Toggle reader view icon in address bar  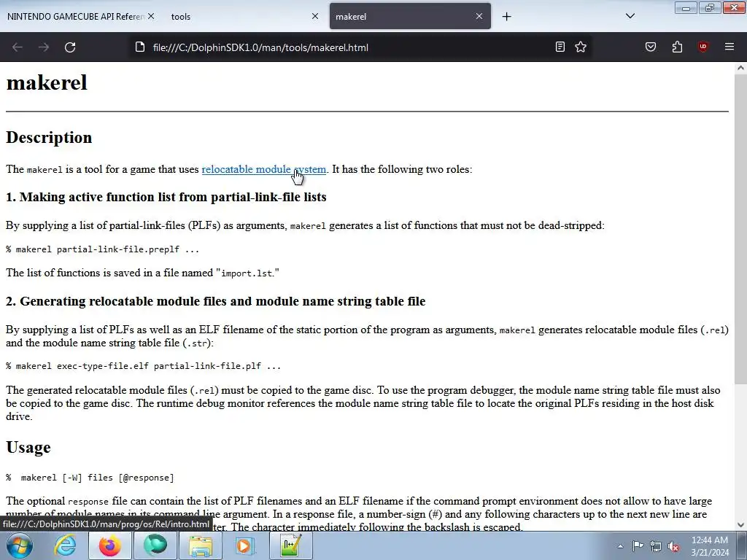(x=560, y=47)
